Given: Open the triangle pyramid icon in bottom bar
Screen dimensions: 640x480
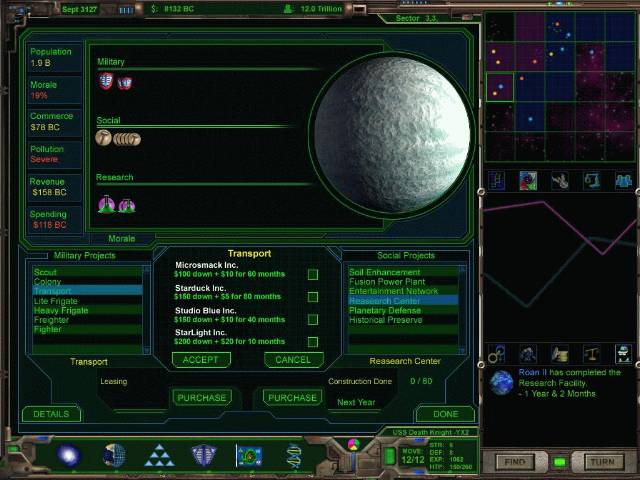Looking at the screenshot, I should pos(159,455).
